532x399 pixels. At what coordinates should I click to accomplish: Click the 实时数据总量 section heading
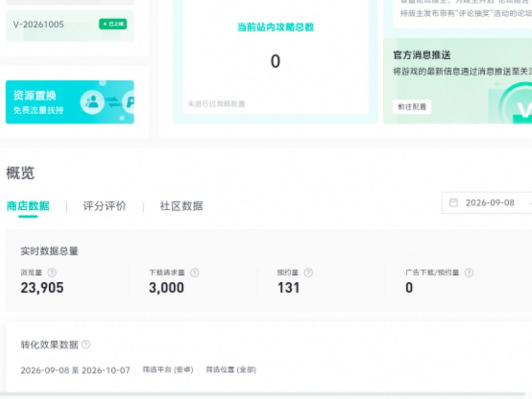(x=49, y=251)
